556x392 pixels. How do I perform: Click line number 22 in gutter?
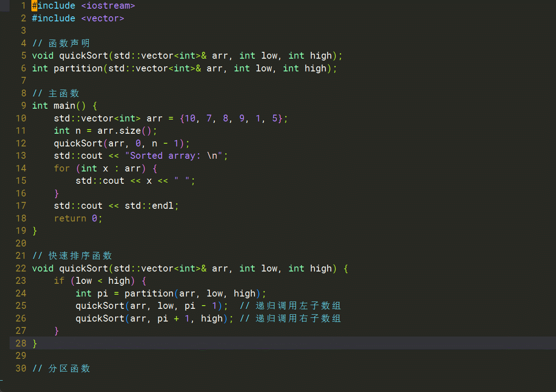(21, 268)
